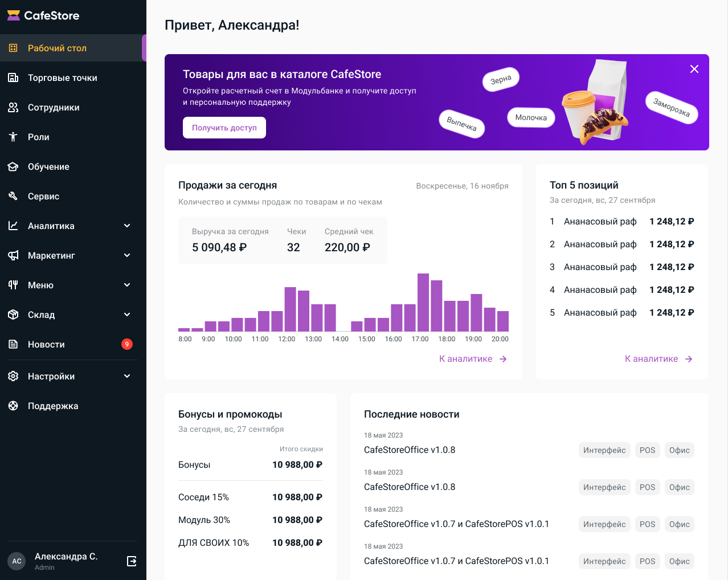728x580 pixels.
Task: Click the dashboard grid icon beside Рабочий стол
Action: 13,48
